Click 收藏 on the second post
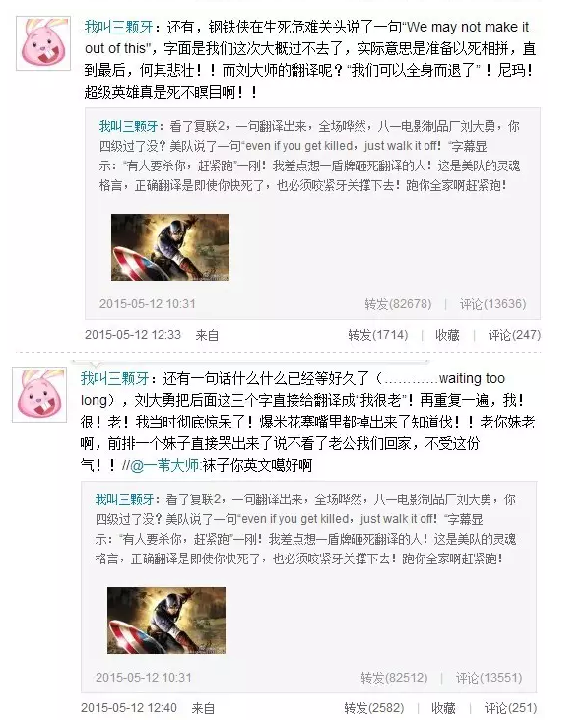This screenshot has height=724, width=588. click(x=443, y=708)
